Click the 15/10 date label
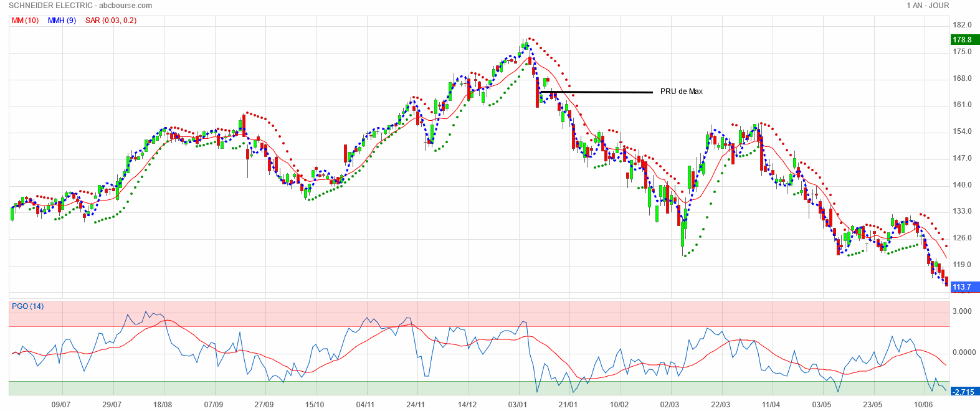The height and width of the screenshot is (411, 980). 315,405
